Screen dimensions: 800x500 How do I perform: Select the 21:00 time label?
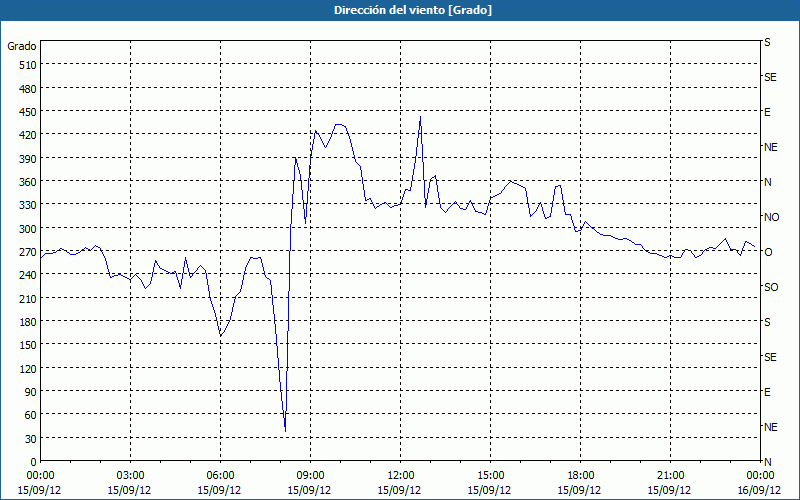[670, 476]
